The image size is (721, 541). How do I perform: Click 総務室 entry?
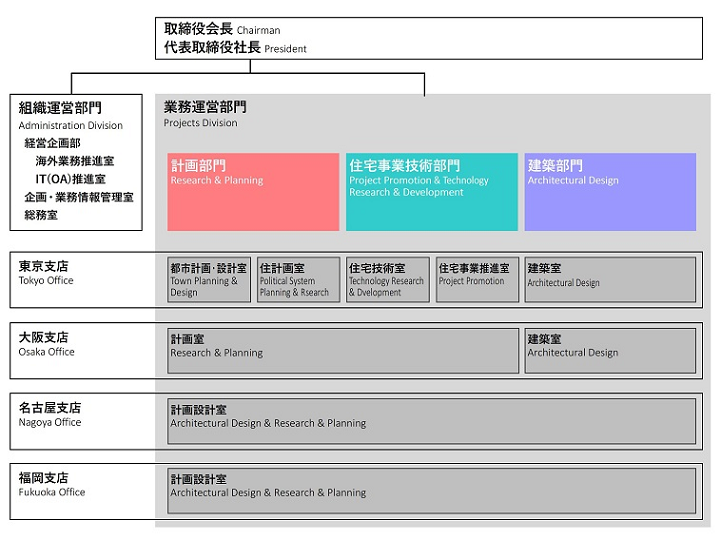41,215
